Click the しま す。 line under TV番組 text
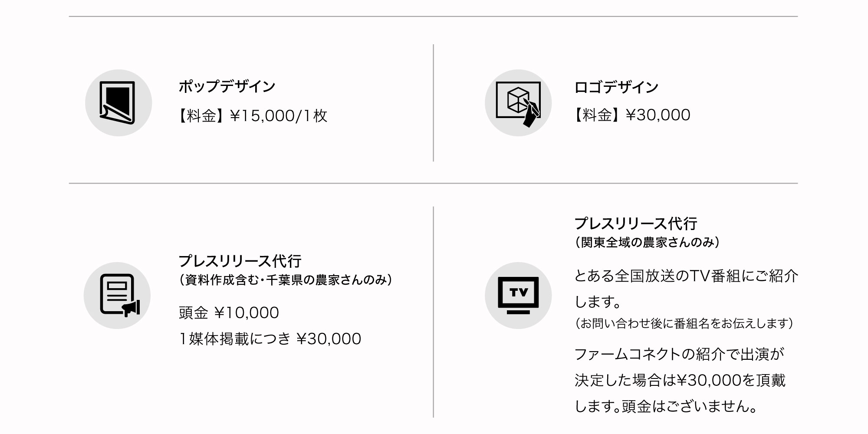The image size is (868, 434). click(598, 302)
